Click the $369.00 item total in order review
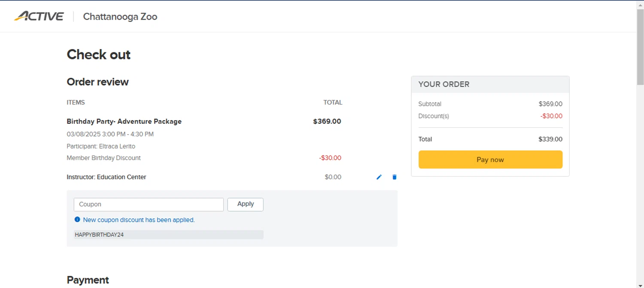 (x=327, y=122)
